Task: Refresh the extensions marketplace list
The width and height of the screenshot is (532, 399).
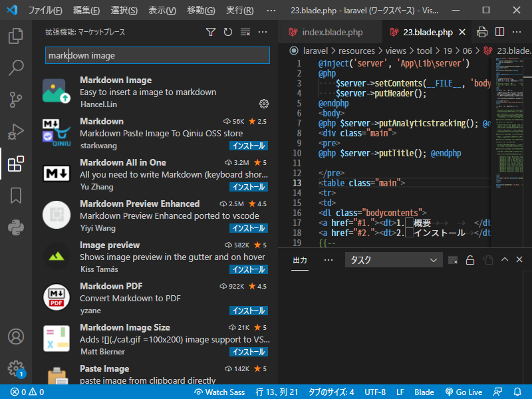Action: coord(228,32)
